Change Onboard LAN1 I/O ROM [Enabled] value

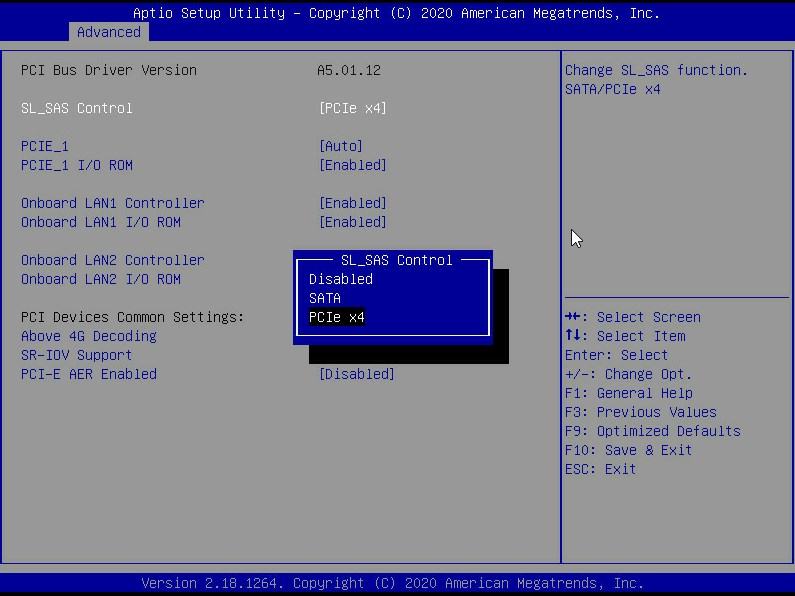pos(353,222)
